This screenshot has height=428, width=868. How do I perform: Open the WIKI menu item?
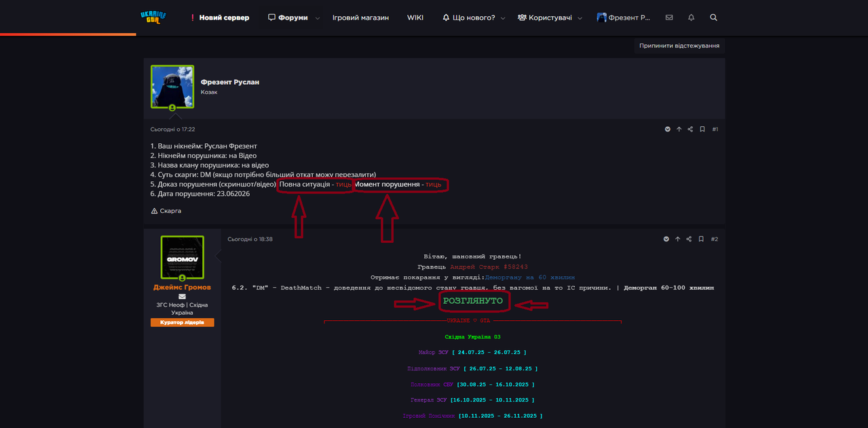click(x=415, y=18)
